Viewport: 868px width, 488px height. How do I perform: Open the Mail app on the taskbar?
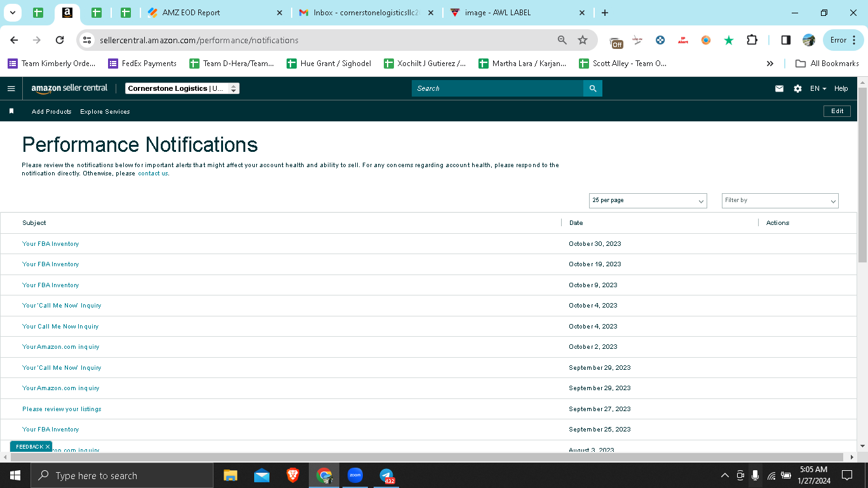(x=261, y=475)
